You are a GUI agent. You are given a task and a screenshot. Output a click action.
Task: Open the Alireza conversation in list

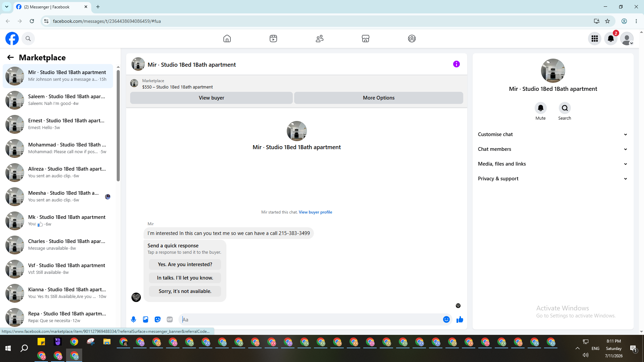pos(58,173)
